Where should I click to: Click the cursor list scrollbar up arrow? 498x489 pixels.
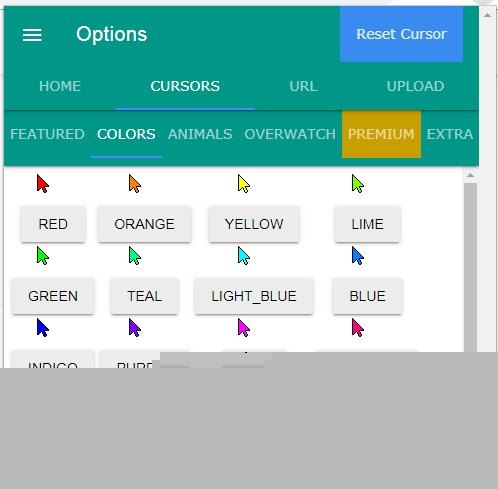click(x=470, y=175)
